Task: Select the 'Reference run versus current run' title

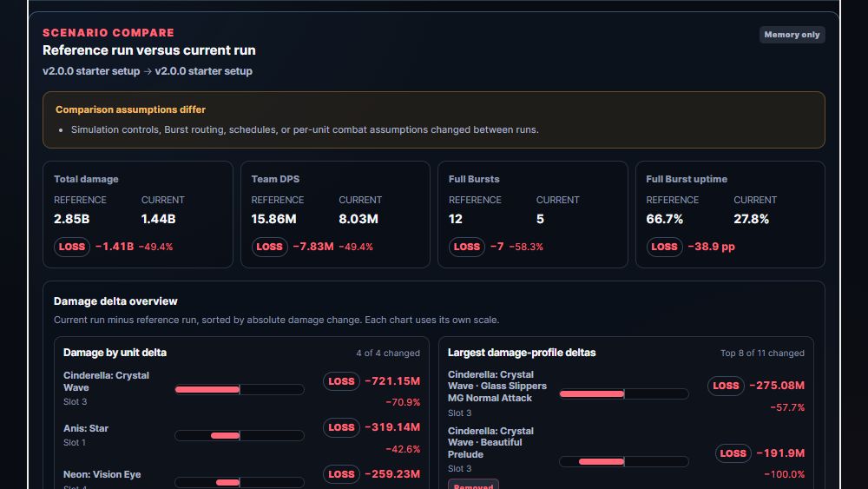Action: click(x=149, y=50)
